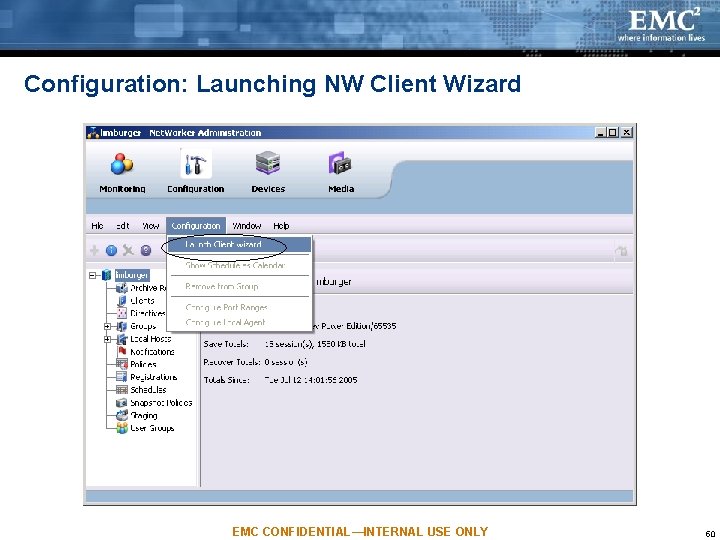Click the blue info properties toolbar icon
Screen dimensions: 720x540
coord(111,250)
